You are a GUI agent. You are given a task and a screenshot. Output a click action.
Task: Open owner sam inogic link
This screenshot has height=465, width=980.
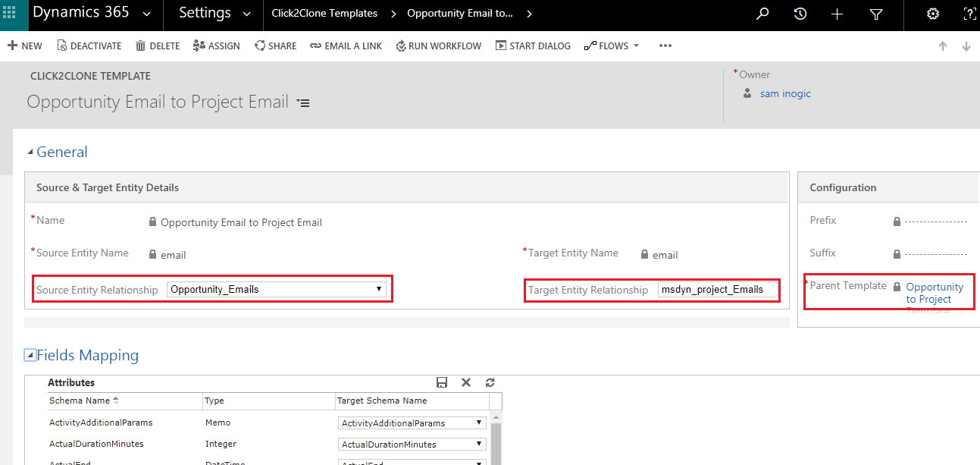[x=785, y=93]
